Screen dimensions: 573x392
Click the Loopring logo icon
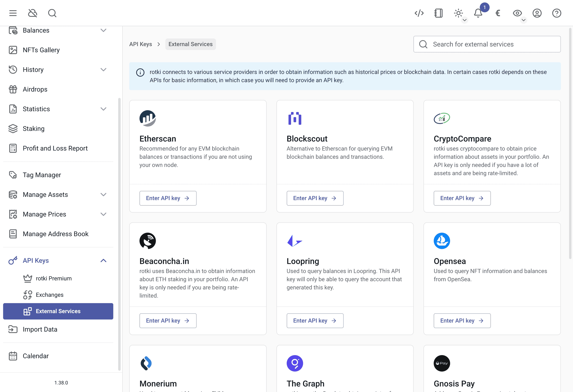coord(295,241)
